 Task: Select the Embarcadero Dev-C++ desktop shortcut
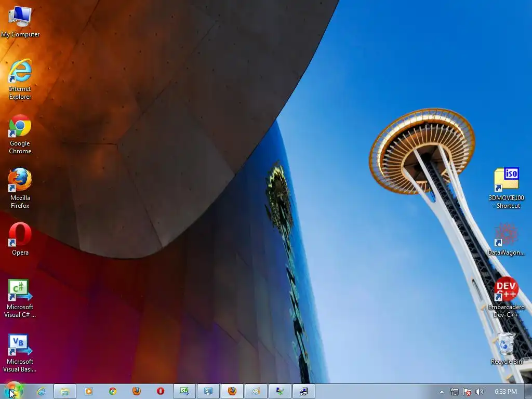point(506,298)
